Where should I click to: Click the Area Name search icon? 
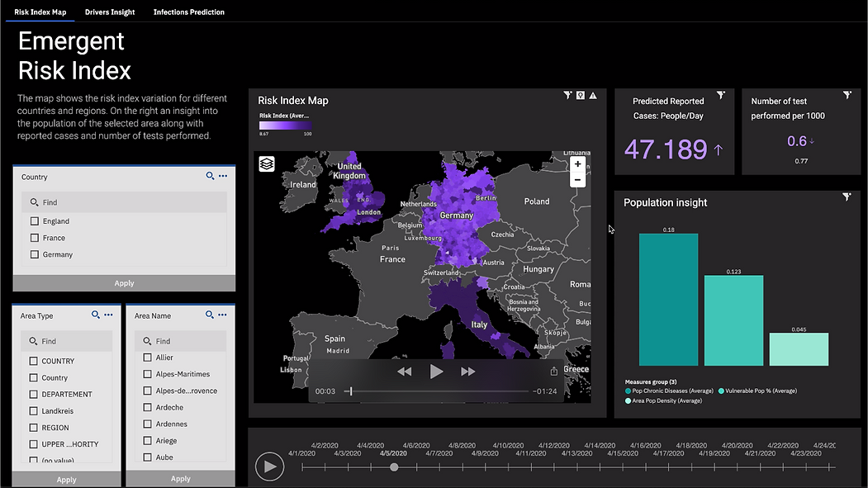click(209, 315)
